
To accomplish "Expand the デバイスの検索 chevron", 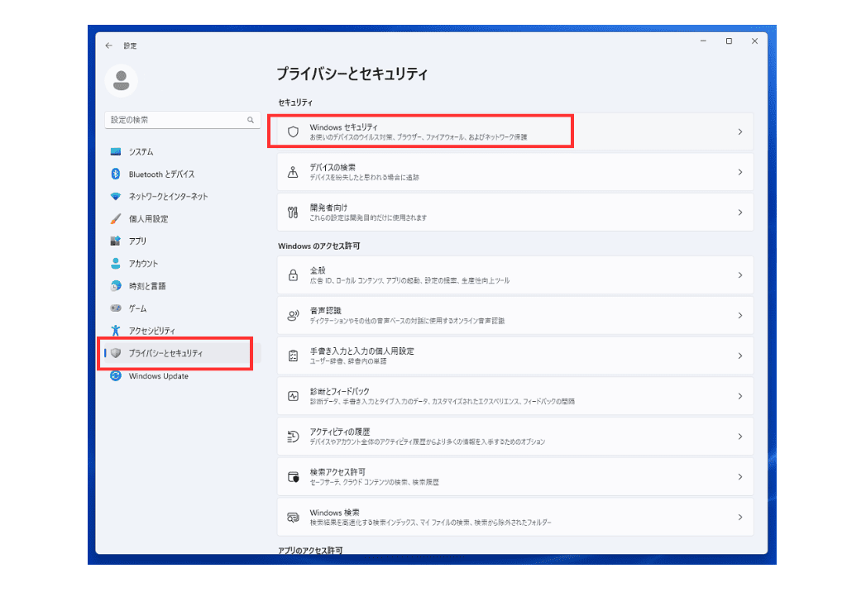I will [x=742, y=172].
